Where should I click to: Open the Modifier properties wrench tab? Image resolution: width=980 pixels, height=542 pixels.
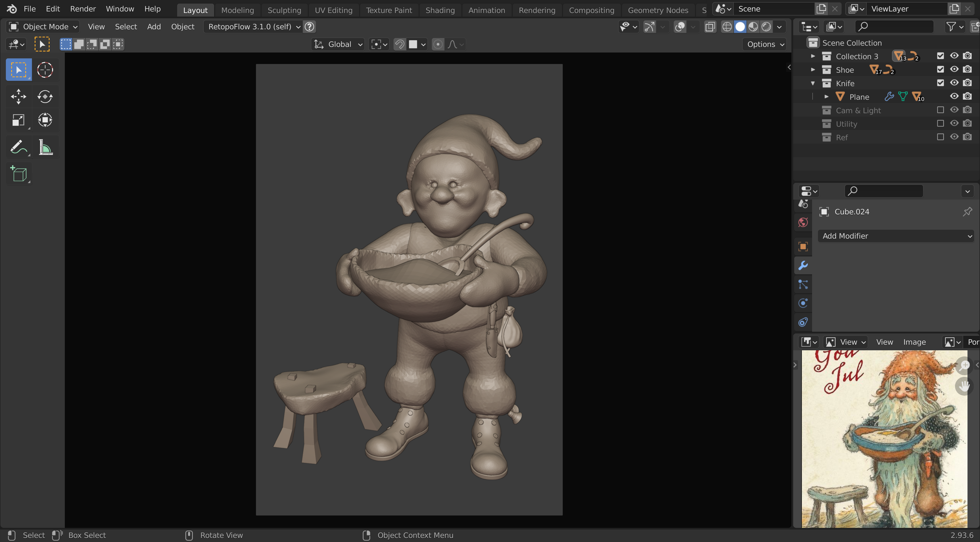[x=803, y=265]
